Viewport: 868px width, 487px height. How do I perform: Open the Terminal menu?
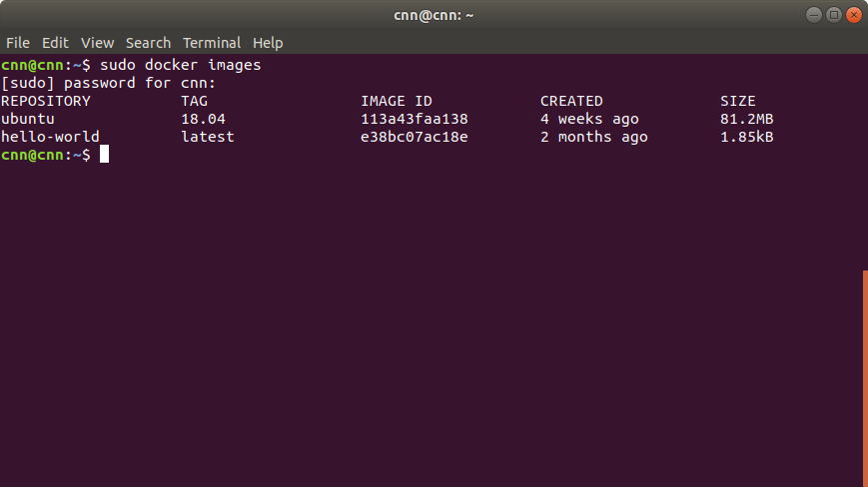212,43
